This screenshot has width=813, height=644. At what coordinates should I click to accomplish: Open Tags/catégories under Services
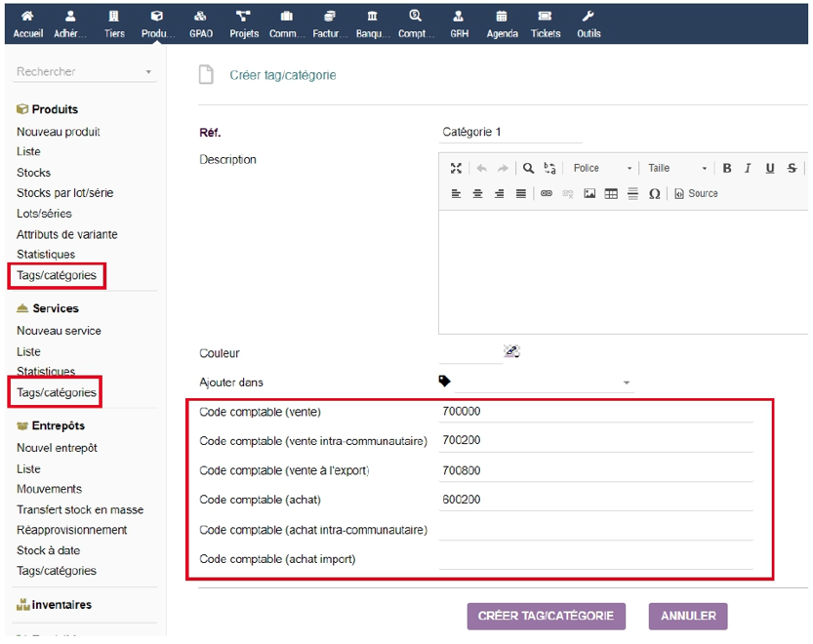tap(57, 392)
